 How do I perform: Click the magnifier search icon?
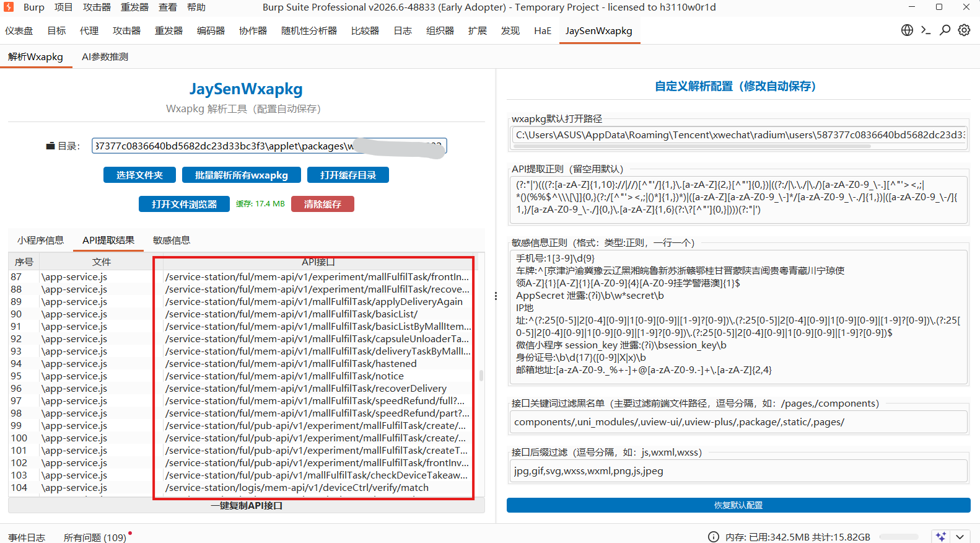click(x=945, y=30)
